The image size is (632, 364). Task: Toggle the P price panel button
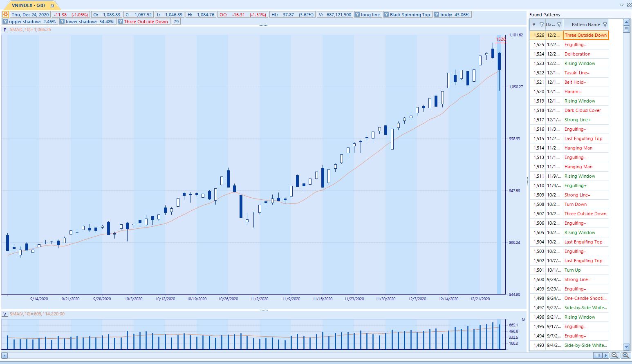[x=5, y=29]
